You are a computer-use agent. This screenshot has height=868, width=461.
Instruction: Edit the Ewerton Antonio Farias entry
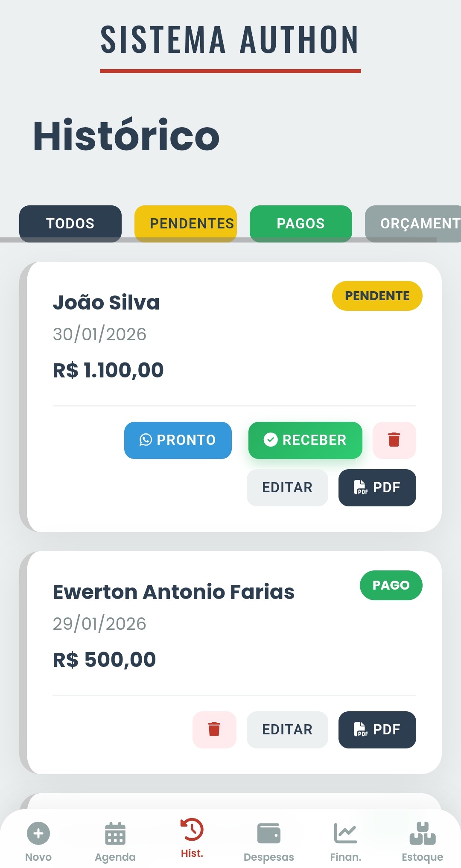pyautogui.click(x=287, y=730)
